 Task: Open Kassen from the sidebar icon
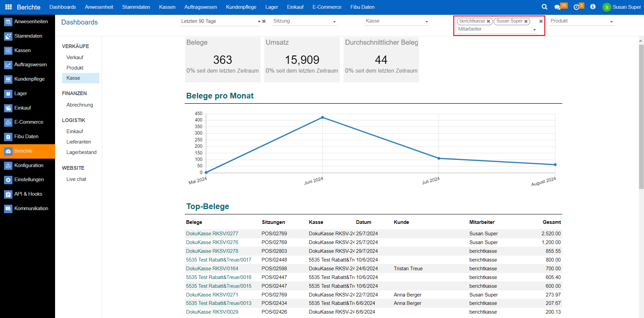pyautogui.click(x=8, y=50)
